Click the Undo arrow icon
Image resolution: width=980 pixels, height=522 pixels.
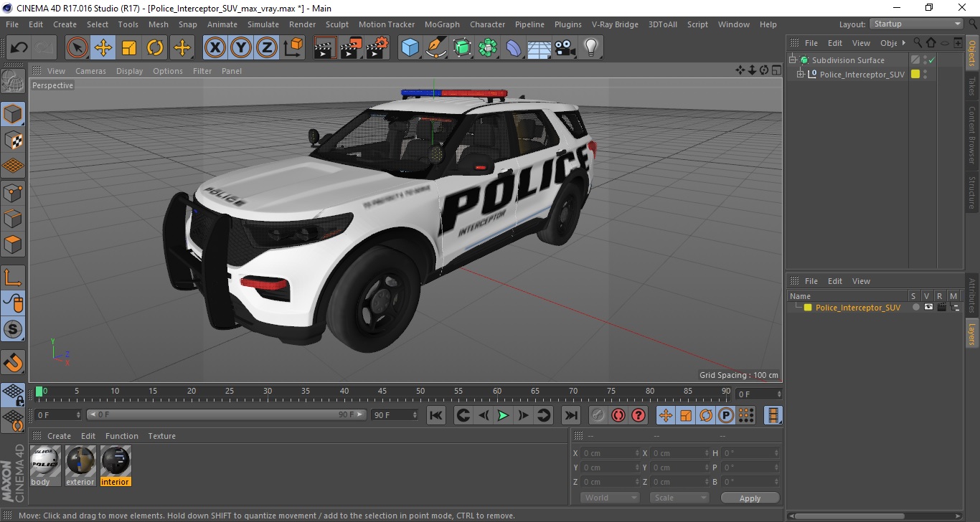coord(19,48)
